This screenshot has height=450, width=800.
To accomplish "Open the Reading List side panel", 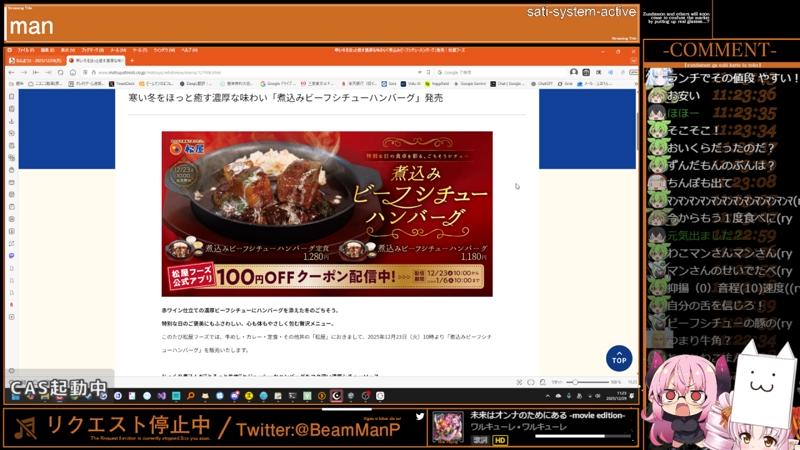I will pos(11,109).
